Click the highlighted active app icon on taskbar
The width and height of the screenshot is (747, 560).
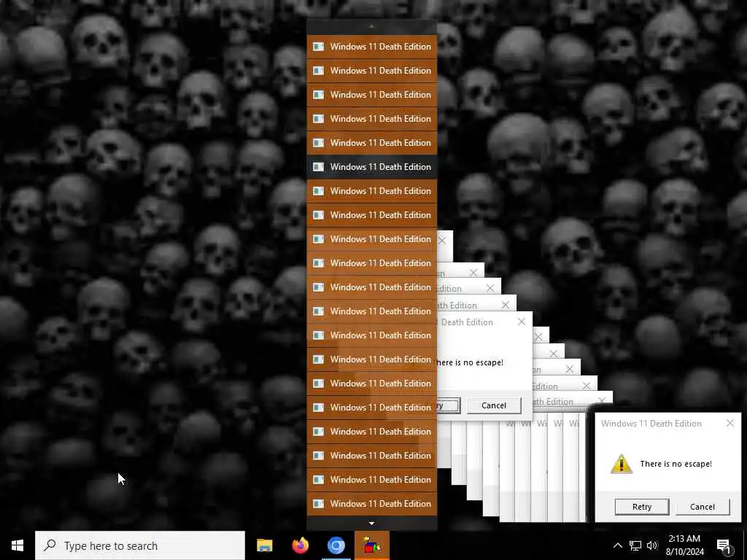(372, 545)
